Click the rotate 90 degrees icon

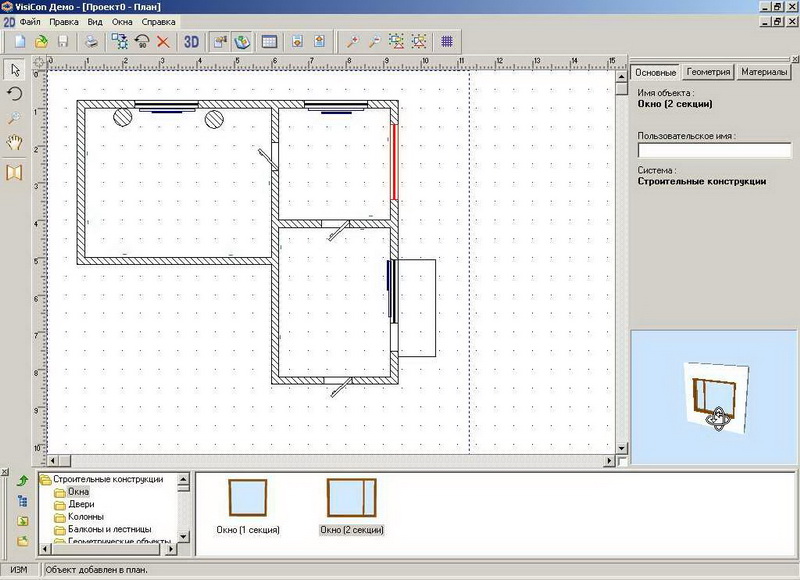coord(142,42)
